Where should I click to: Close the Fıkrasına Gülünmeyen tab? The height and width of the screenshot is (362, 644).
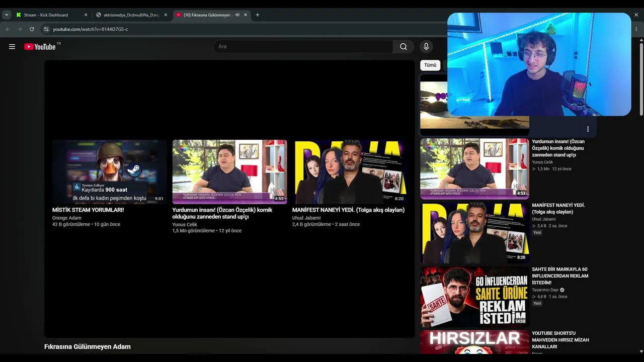point(246,15)
